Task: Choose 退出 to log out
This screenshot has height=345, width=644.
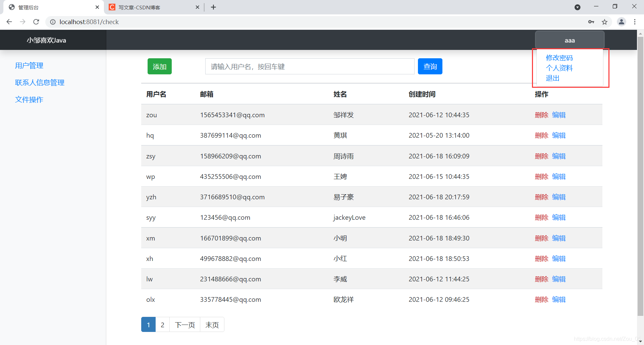Action: tap(552, 78)
